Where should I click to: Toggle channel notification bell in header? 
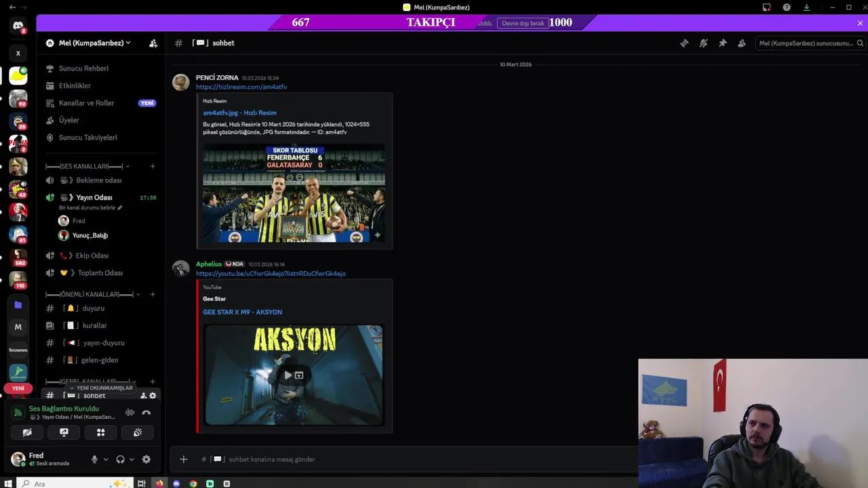click(703, 43)
